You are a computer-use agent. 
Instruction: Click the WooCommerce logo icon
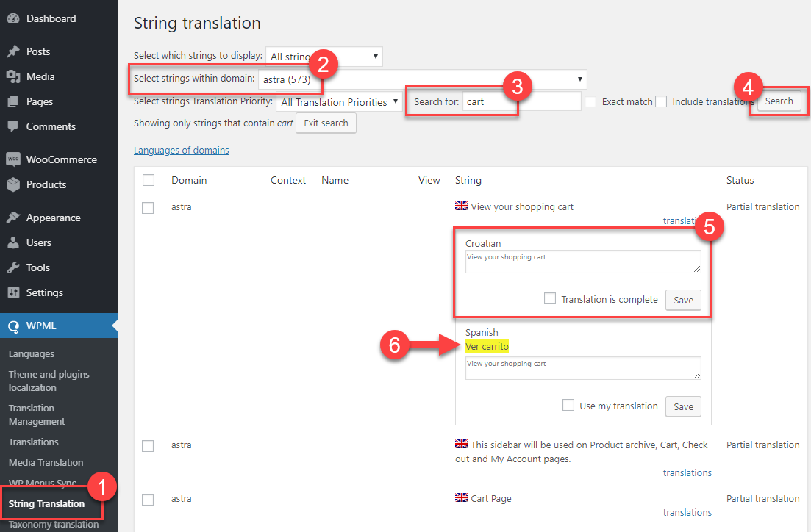tap(13, 159)
